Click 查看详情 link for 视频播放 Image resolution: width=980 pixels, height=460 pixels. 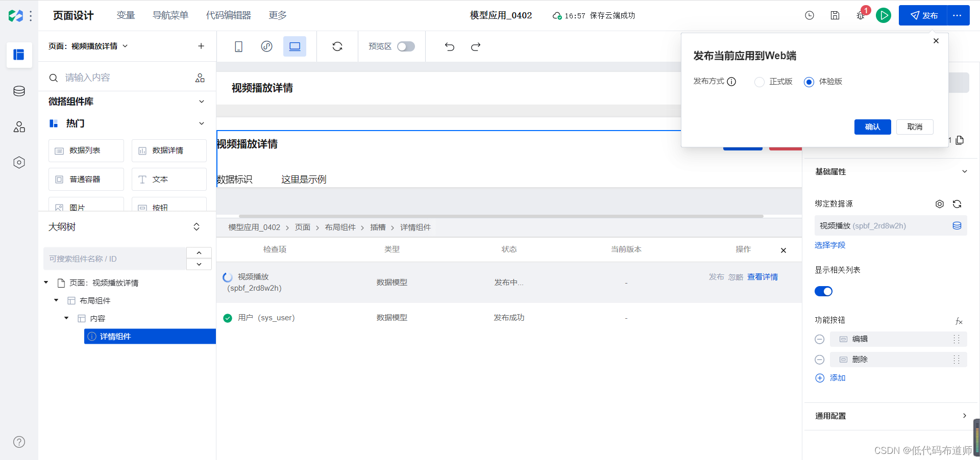(x=763, y=277)
